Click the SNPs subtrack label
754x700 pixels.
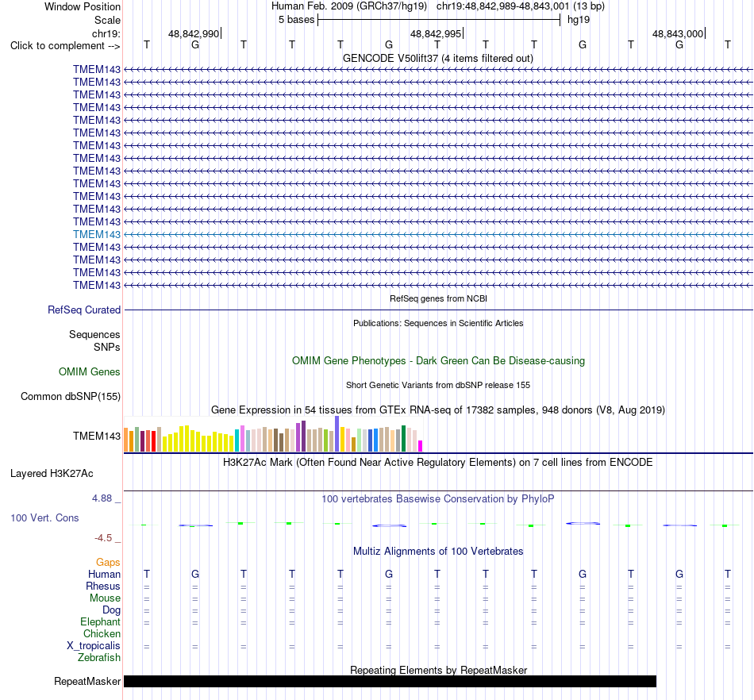coord(107,347)
